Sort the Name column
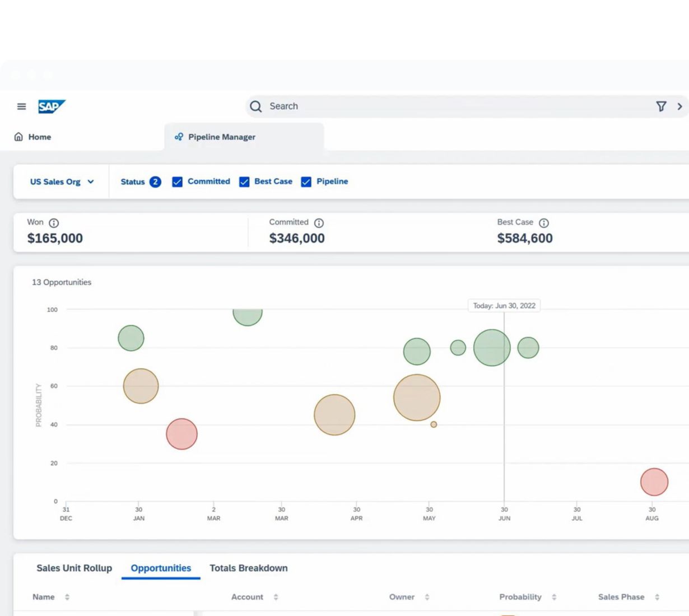Viewport: 689px width, 616px height. tap(67, 597)
